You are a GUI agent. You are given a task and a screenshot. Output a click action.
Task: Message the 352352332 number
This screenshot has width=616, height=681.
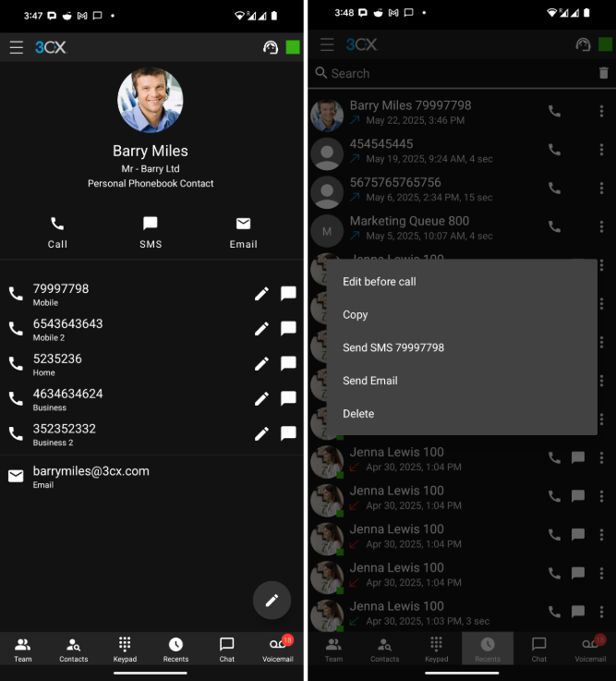pyautogui.click(x=288, y=433)
